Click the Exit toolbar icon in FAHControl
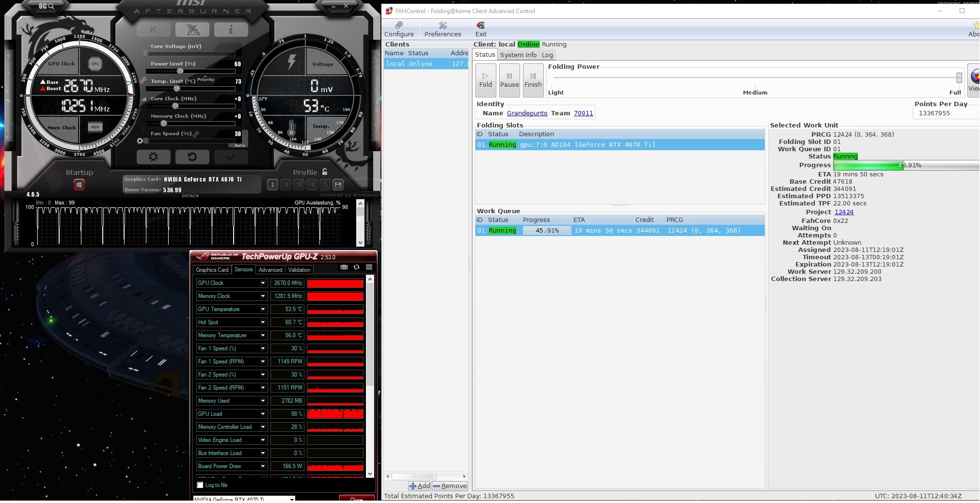This screenshot has height=503, width=980. tap(481, 29)
